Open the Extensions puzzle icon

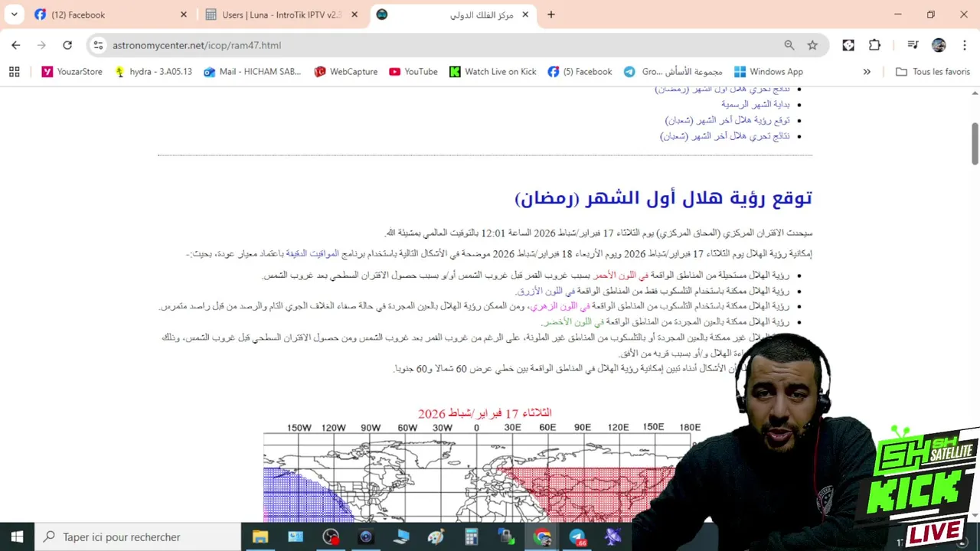coord(874,45)
